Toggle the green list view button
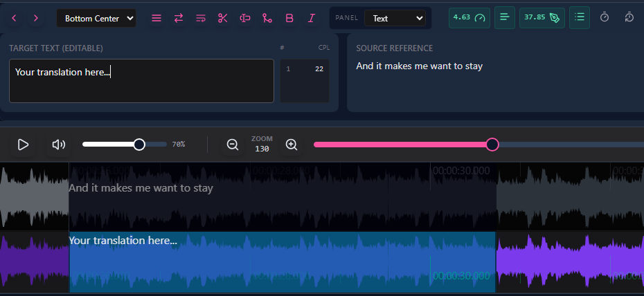Screen dimensions: 644x296 [x=580, y=17]
